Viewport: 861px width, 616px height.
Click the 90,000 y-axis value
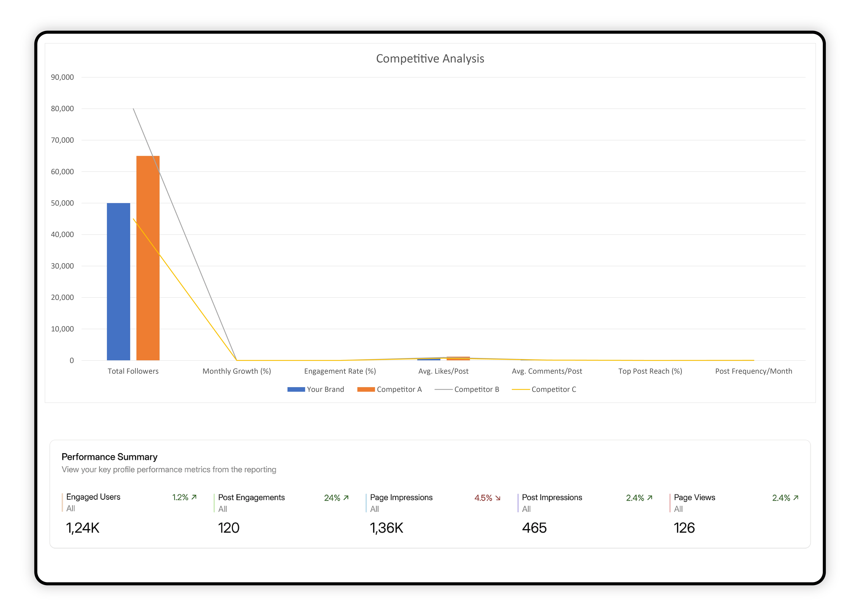[62, 77]
